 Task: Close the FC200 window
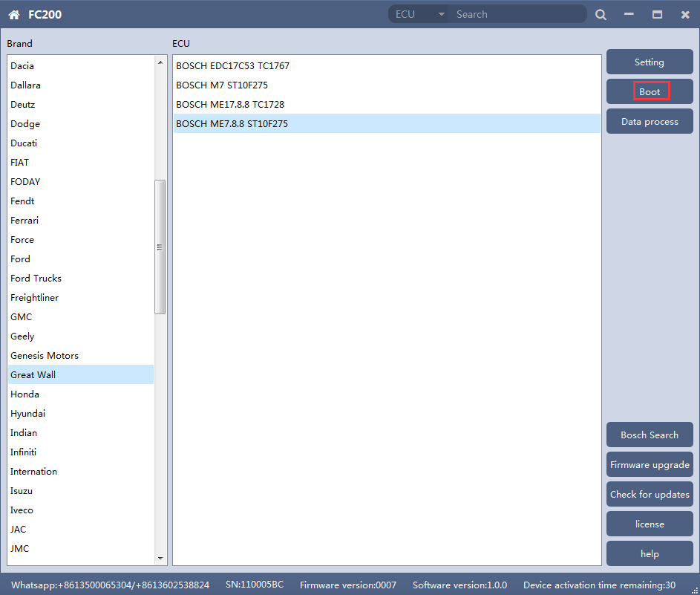685,15
